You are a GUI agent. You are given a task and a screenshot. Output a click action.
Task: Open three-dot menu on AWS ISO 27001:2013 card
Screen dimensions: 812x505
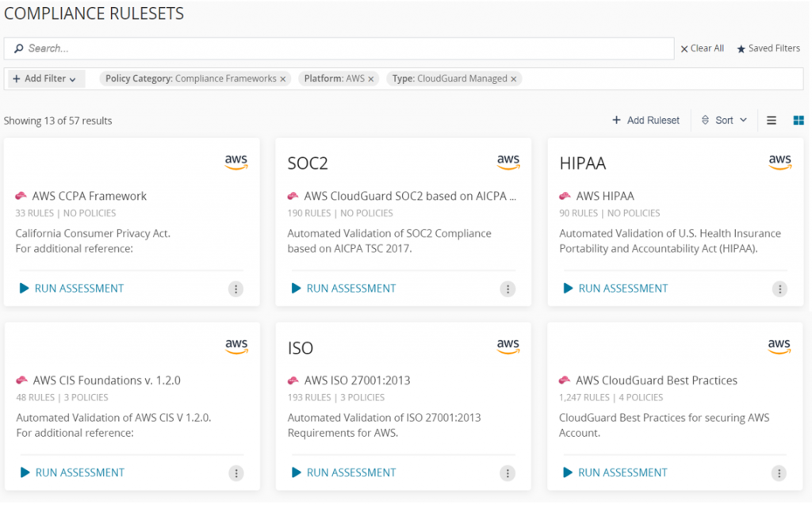[x=507, y=473]
